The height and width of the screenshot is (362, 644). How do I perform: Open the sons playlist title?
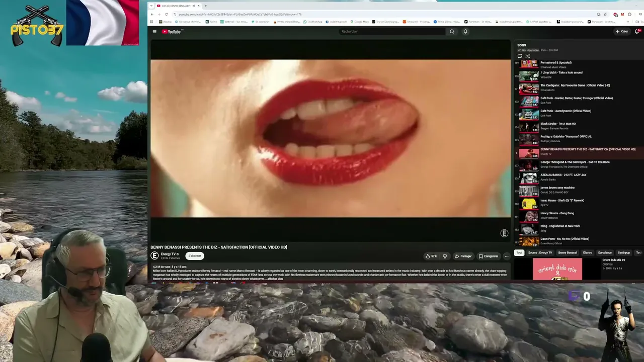coord(522,45)
